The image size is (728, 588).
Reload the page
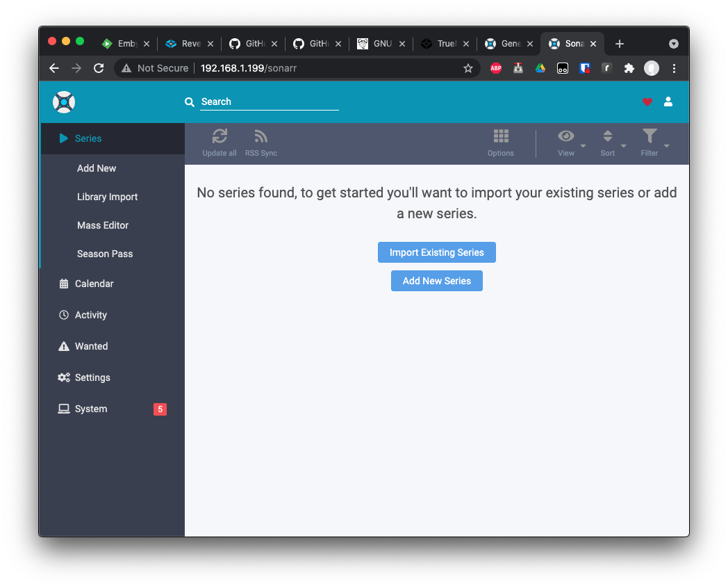(x=99, y=68)
